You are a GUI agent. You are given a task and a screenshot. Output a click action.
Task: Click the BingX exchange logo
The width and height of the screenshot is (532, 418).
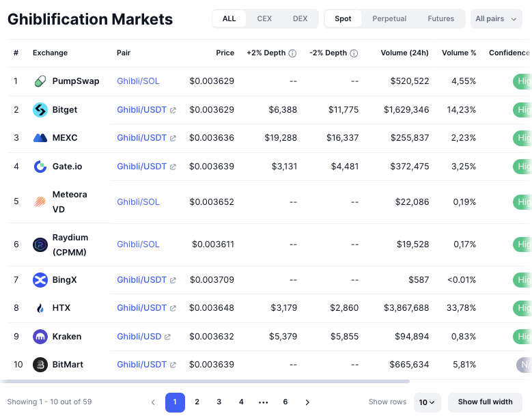(x=40, y=280)
